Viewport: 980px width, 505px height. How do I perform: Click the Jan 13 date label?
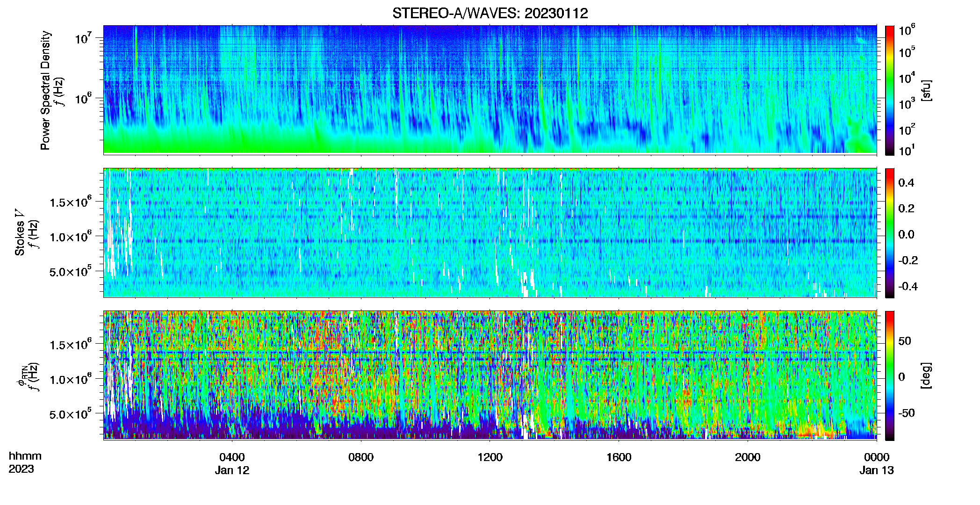coord(877,470)
